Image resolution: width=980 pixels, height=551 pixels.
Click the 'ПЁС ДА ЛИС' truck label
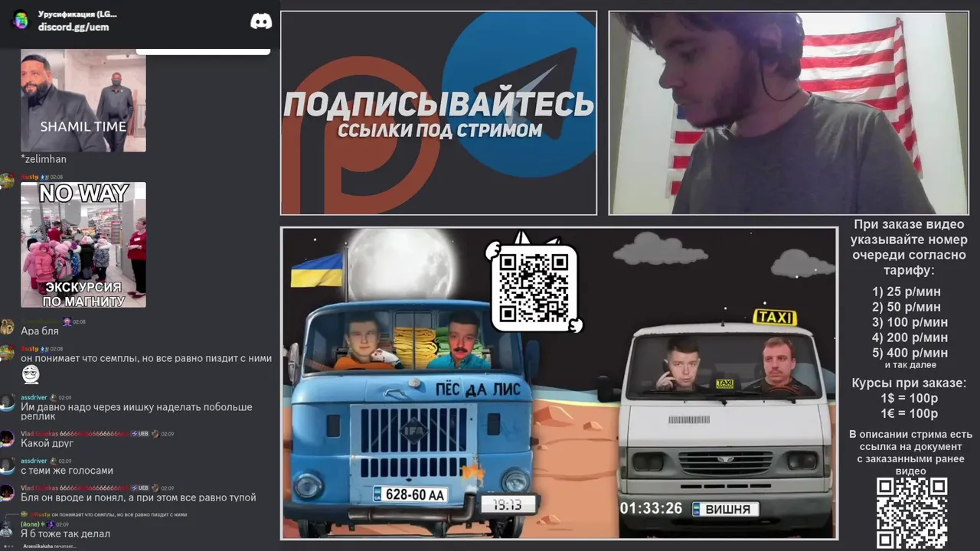pyautogui.click(x=478, y=389)
